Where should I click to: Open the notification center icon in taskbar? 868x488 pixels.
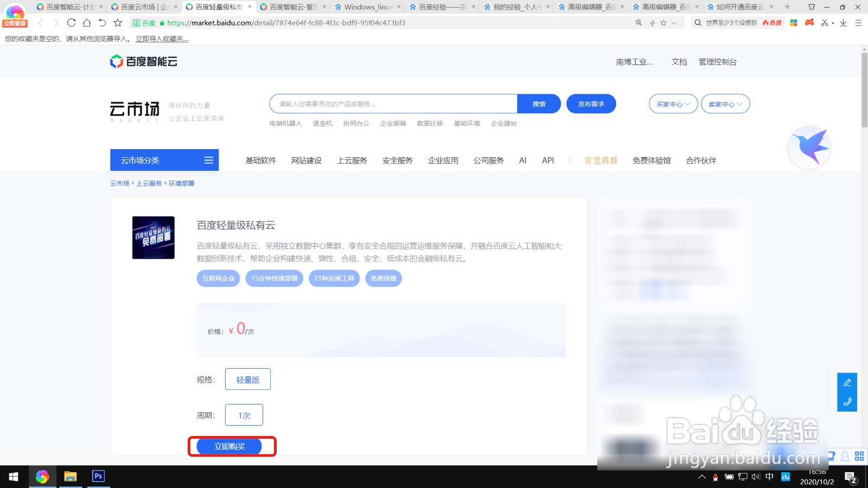pyautogui.click(x=851, y=477)
